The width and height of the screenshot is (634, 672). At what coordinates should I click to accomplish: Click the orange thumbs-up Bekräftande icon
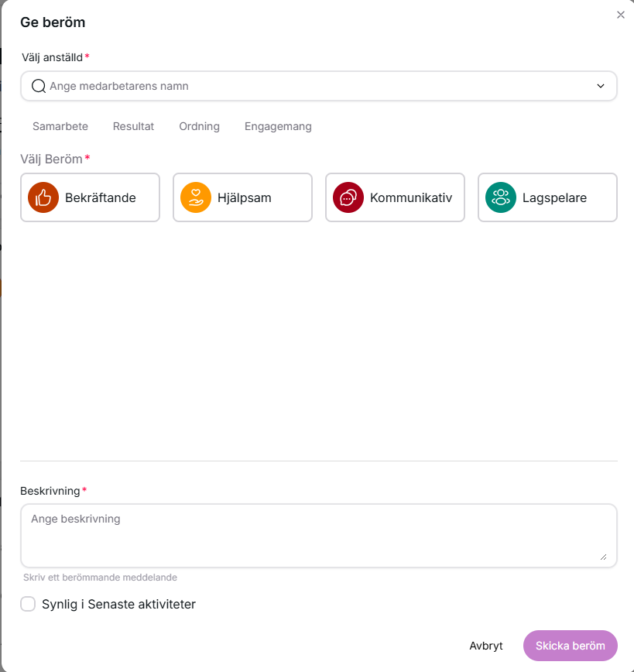[43, 197]
